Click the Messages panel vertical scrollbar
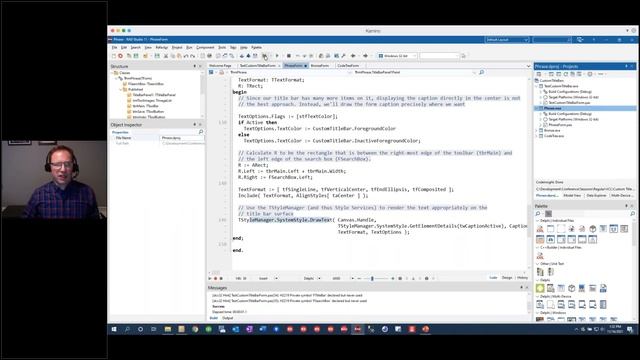This screenshot has height=360, width=640. click(x=529, y=304)
